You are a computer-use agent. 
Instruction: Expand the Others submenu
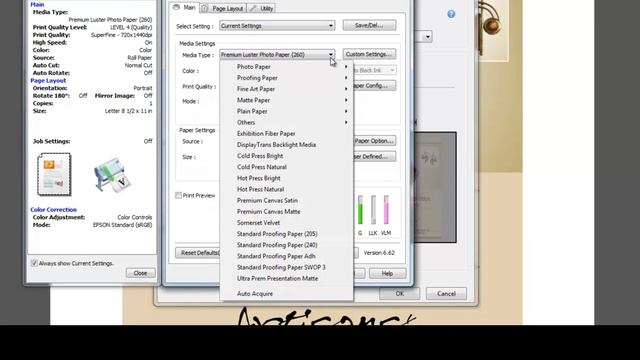pyautogui.click(x=287, y=122)
